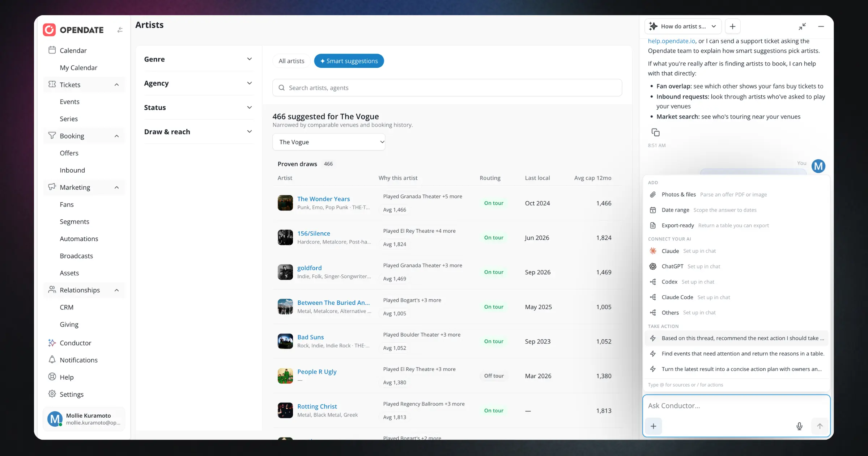Screen dimensions: 868x456
Task: Open Segments under Marketing
Action: pos(75,221)
